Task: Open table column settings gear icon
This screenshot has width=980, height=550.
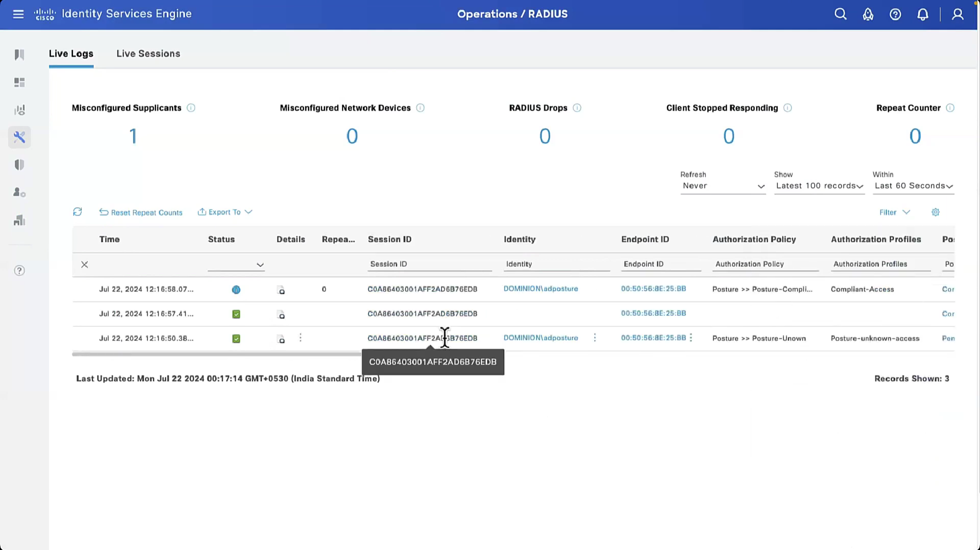Action: [935, 212]
